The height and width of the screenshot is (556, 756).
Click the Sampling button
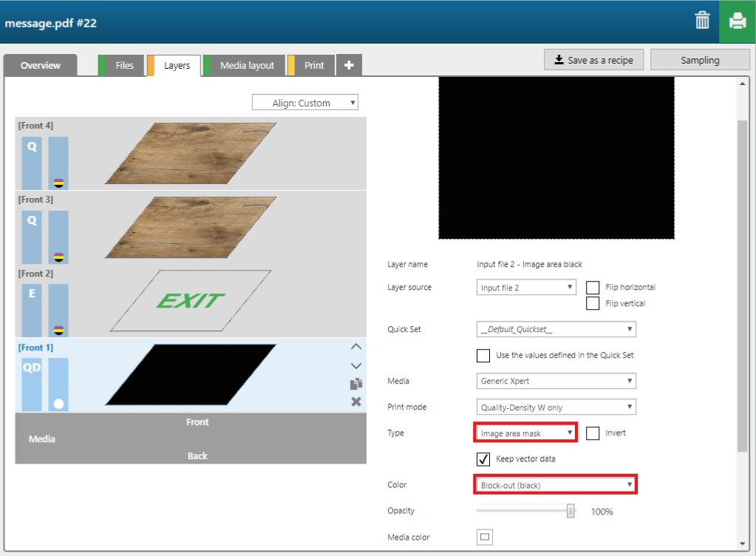pos(700,60)
